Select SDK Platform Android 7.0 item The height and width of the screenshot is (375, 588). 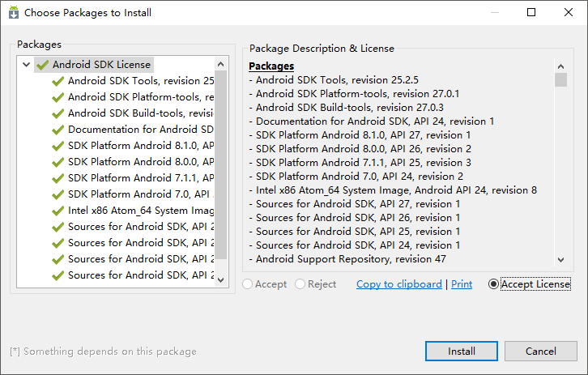(x=141, y=194)
